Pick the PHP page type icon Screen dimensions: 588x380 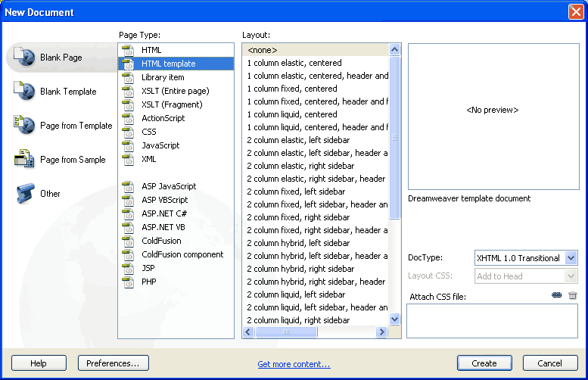tap(128, 282)
